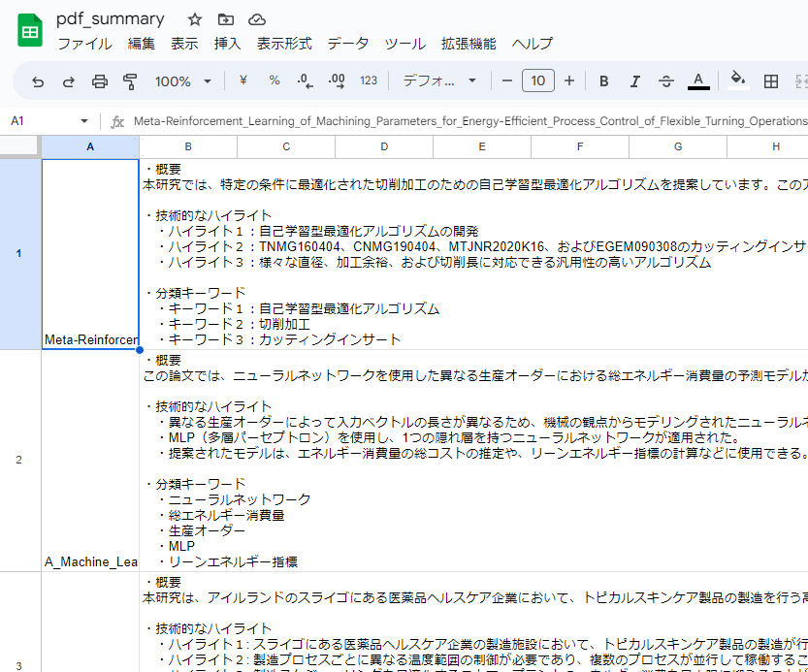Select column F header
Viewport: 808px width, 672px height.
tap(580, 146)
